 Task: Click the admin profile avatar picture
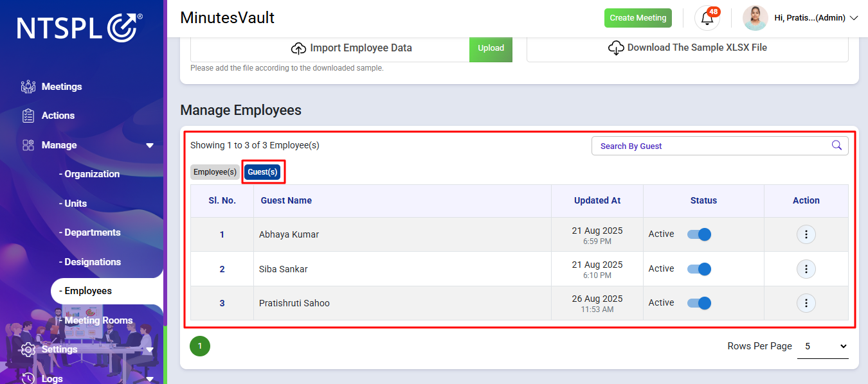point(755,18)
